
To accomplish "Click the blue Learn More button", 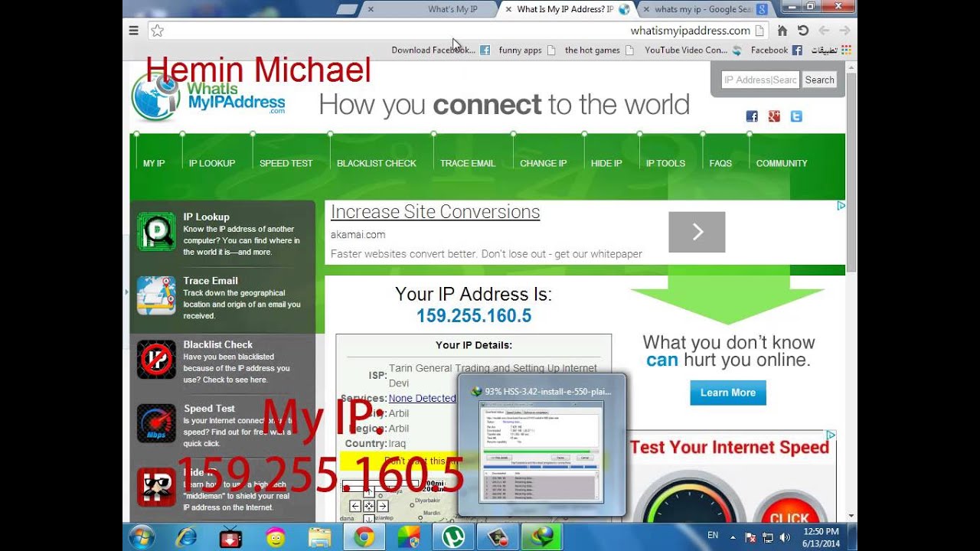I will click(727, 393).
